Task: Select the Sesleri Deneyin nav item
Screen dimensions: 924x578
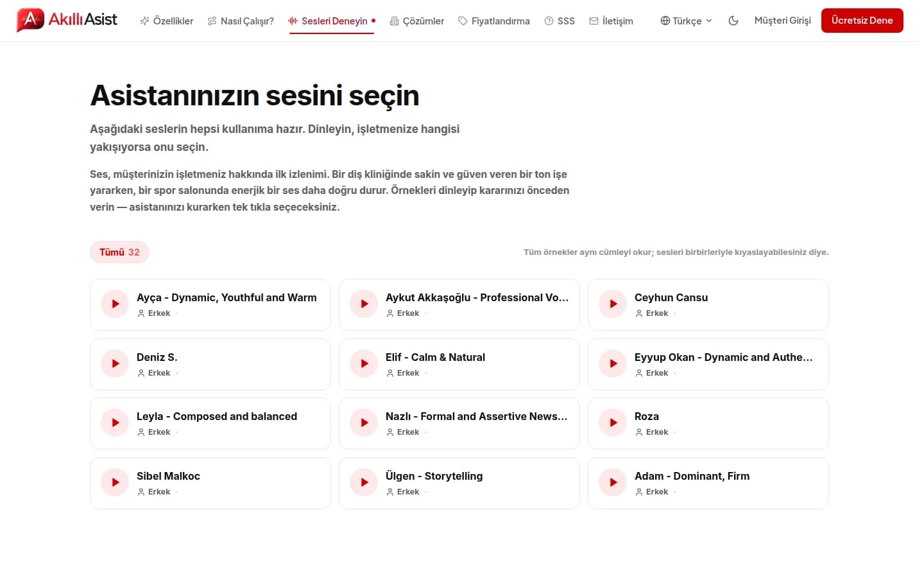Action: pos(332,21)
